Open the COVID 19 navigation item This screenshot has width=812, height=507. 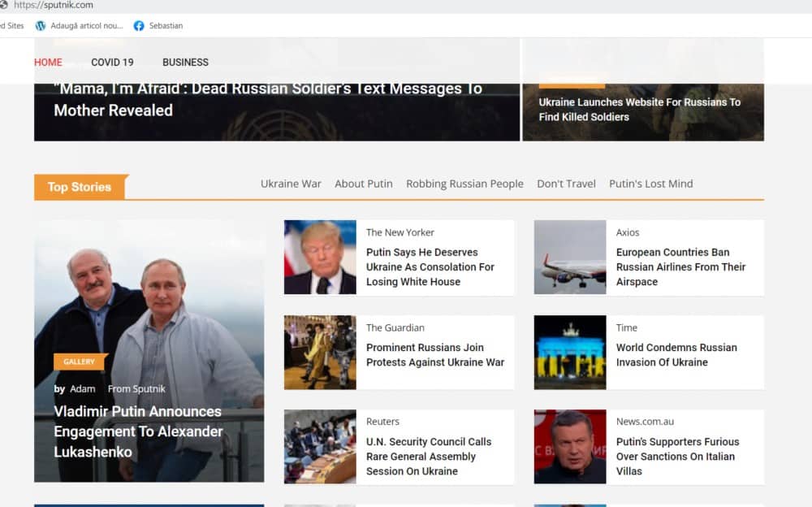[x=112, y=63]
